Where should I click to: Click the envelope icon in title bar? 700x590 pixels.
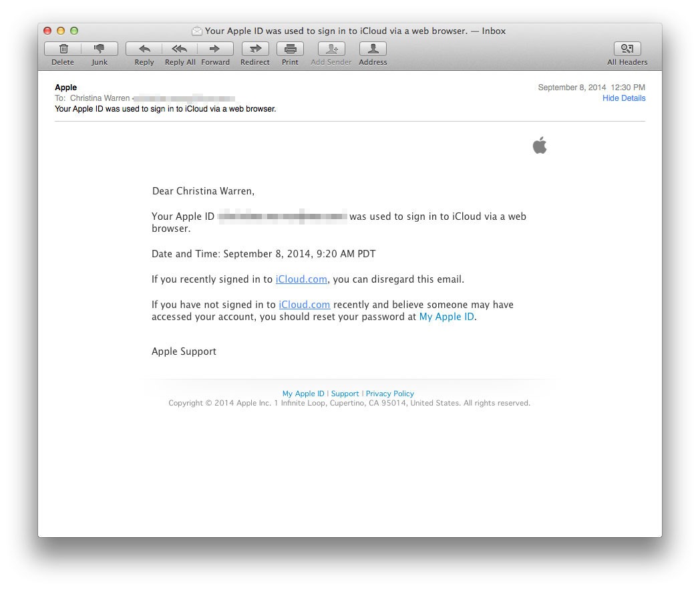tap(197, 31)
